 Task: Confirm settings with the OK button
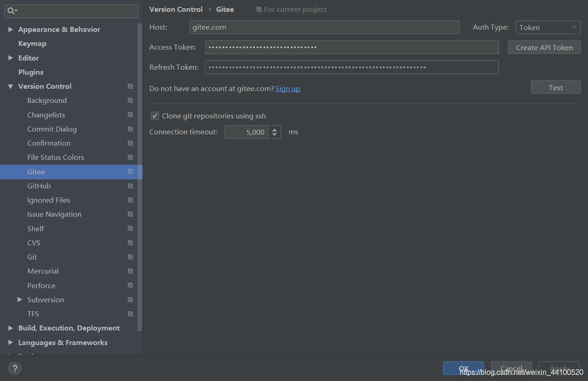[463, 368]
